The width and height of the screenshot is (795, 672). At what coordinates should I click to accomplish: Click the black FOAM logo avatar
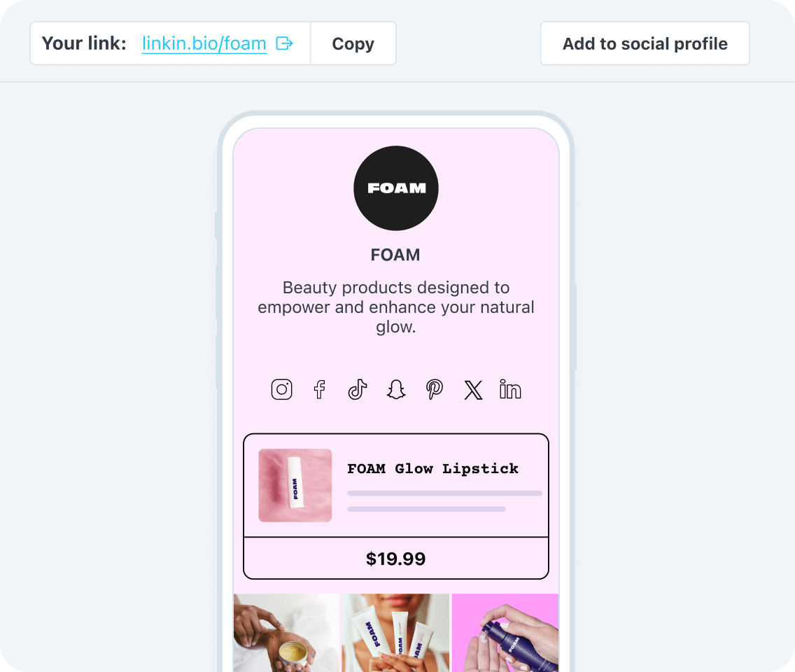coord(396,188)
